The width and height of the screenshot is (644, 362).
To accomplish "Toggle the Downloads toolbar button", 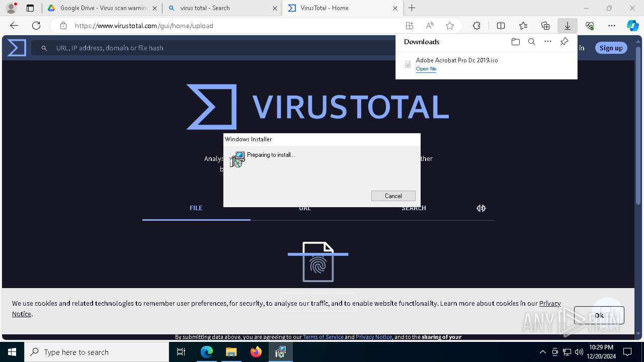I will point(567,26).
